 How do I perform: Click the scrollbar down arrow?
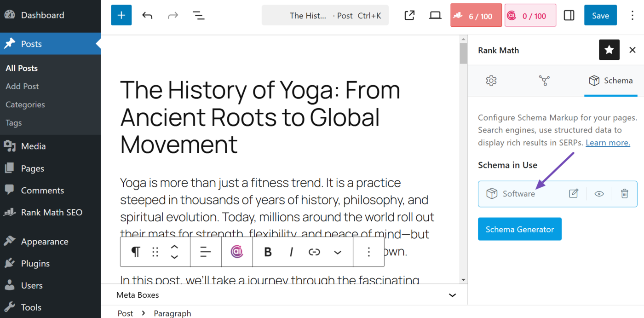[463, 280]
